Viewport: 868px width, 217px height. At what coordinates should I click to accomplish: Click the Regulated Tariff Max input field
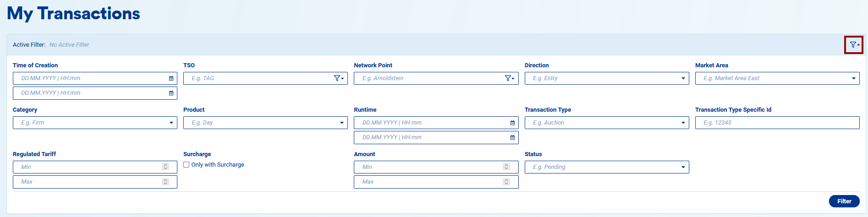(x=87, y=182)
